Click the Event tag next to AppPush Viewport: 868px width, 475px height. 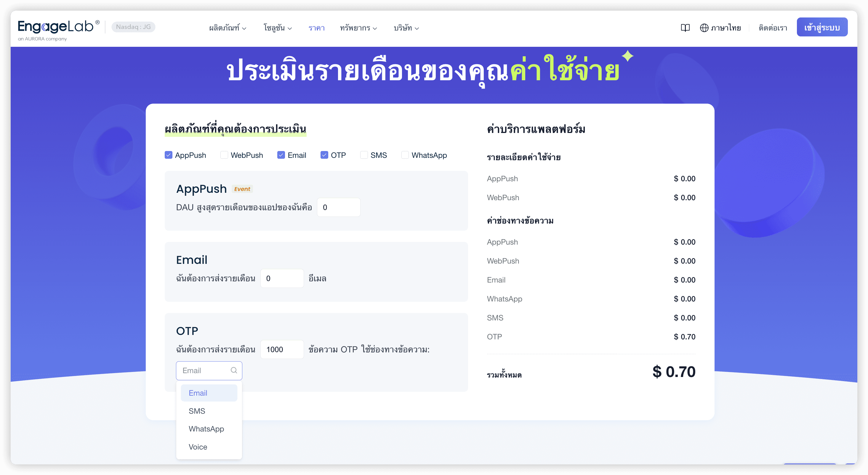242,189
